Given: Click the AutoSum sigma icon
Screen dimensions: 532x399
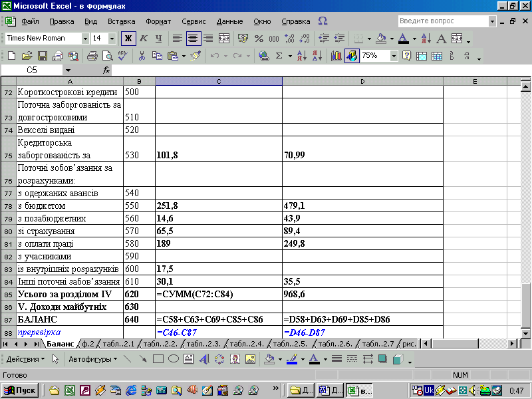Looking at the screenshot, I should click(x=279, y=56).
